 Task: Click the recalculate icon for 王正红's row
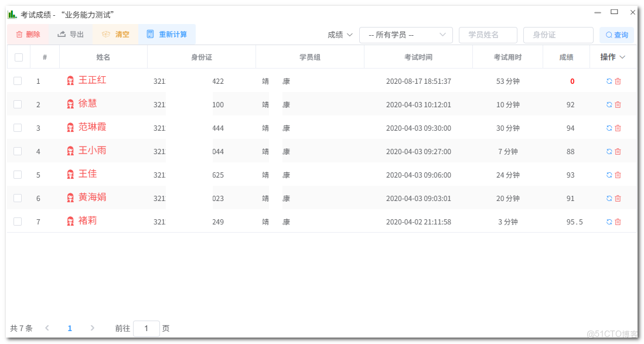coord(609,81)
